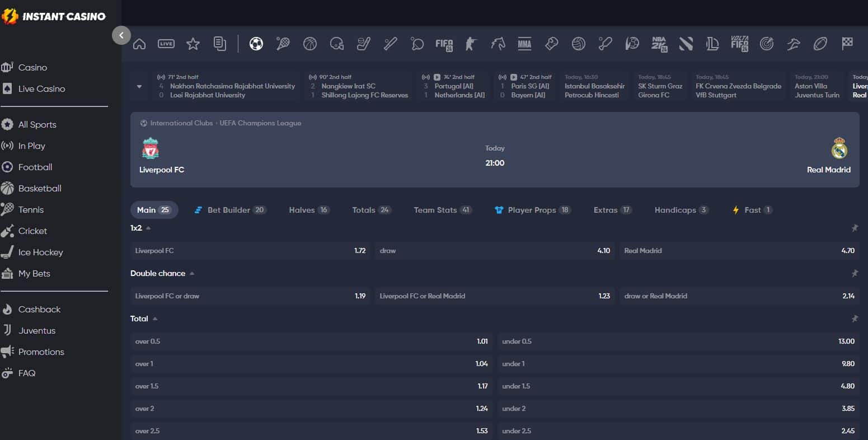
Task: Select the MMA sport icon
Action: click(524, 44)
